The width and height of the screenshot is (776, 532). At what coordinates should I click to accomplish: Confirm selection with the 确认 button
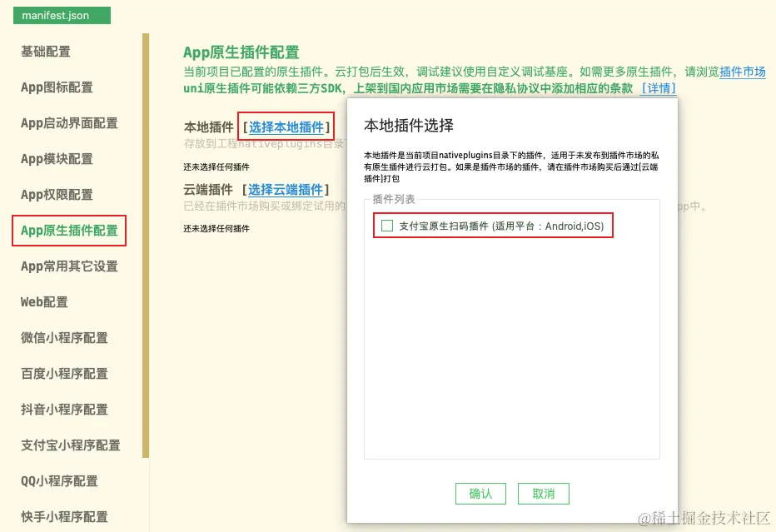coord(480,493)
